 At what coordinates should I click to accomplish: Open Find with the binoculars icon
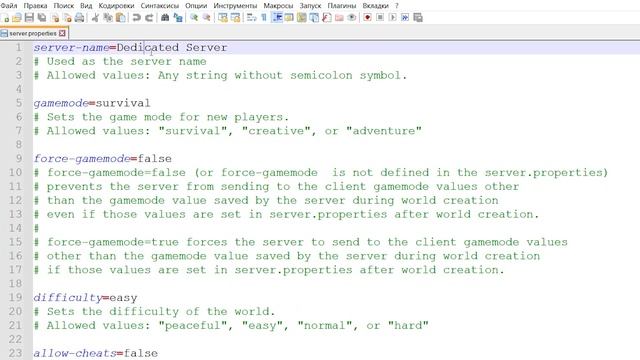point(165,18)
